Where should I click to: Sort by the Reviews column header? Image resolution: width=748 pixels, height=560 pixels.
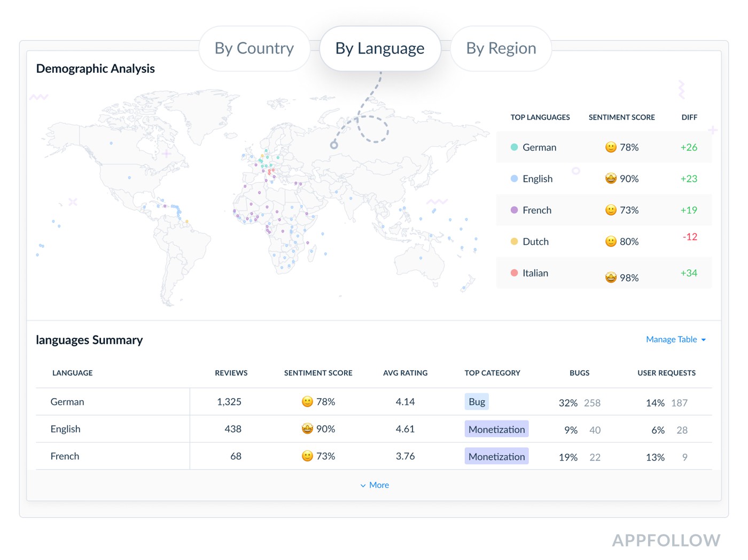(x=231, y=373)
